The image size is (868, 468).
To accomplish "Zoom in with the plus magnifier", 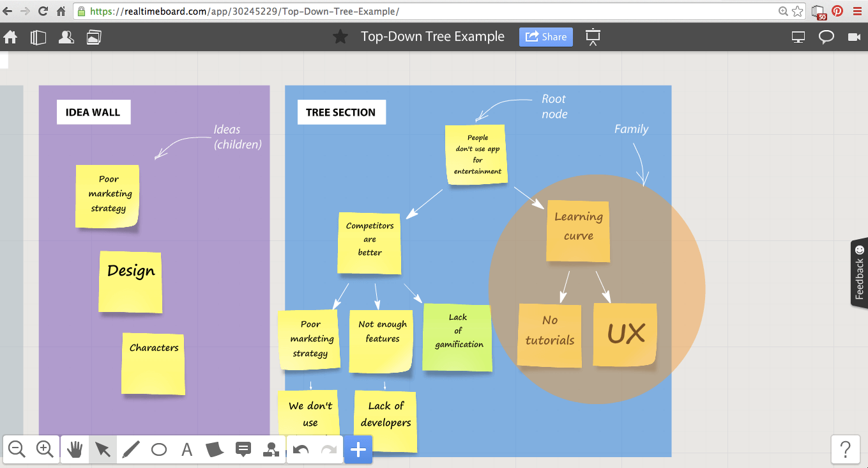I will point(45,449).
